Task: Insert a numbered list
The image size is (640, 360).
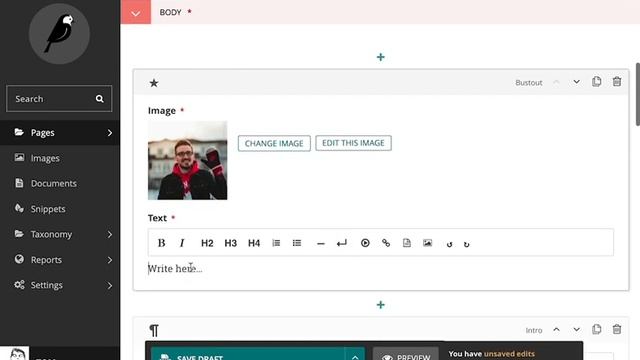Action: pyautogui.click(x=276, y=243)
